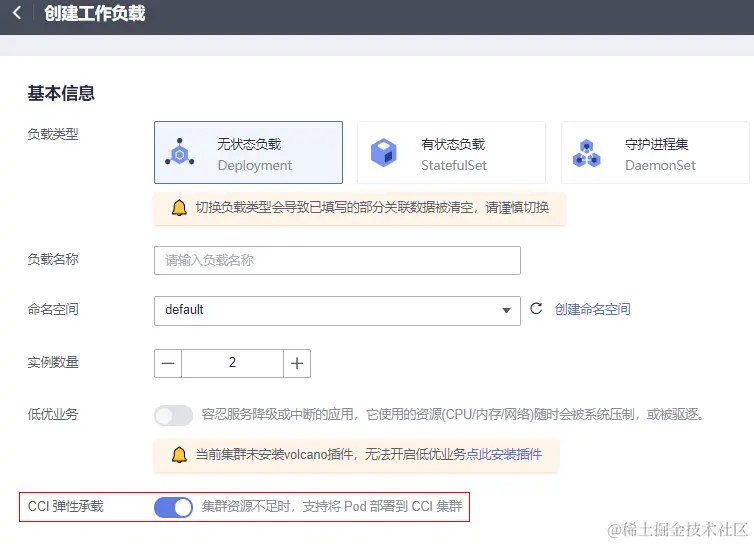Select the 无状态负载 Deployment card
754x544 pixels.
pos(248,152)
